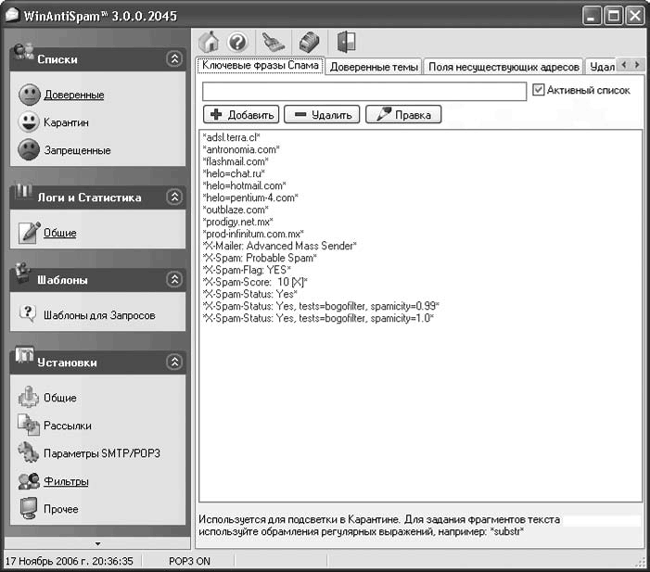This screenshot has width=650, height=572.
Task: Open the Фильтры settings link
Action: [66, 481]
